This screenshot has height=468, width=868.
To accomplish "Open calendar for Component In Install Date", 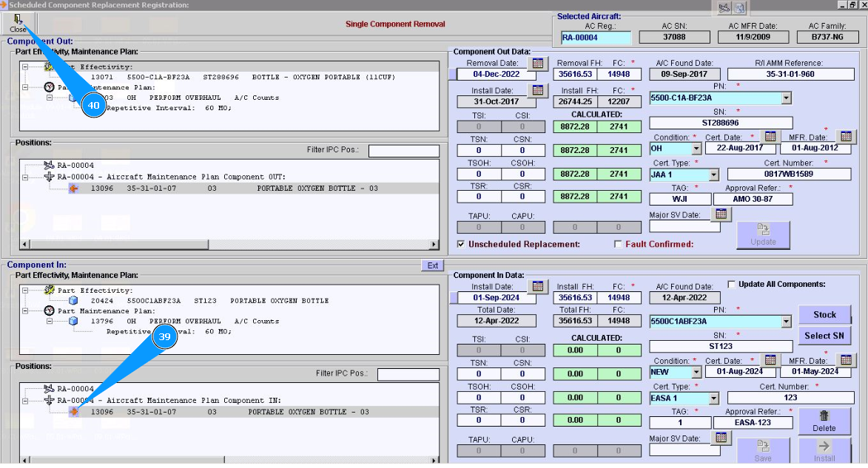I will click(538, 286).
